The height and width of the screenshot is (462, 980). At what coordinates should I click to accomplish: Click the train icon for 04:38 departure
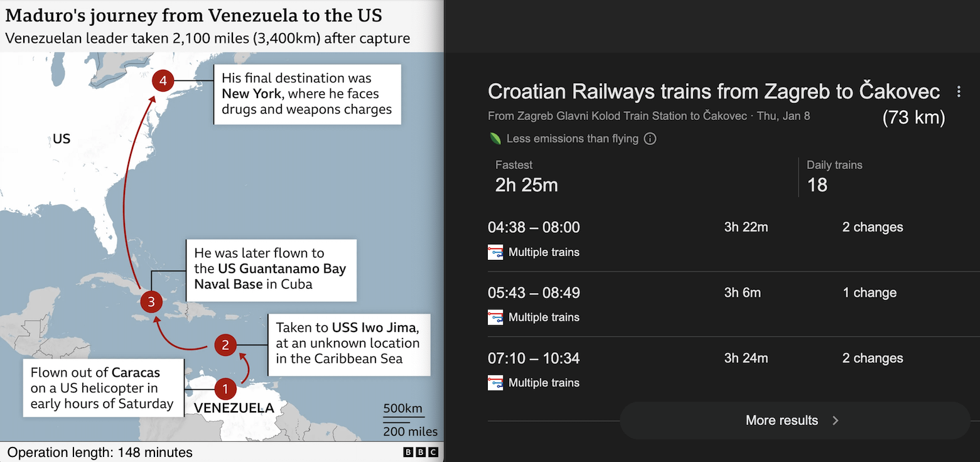495,252
